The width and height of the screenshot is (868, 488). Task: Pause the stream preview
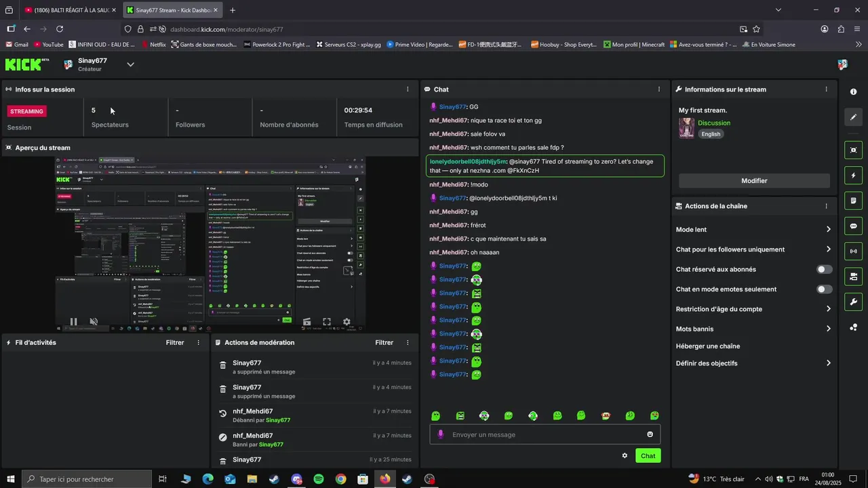point(73,322)
